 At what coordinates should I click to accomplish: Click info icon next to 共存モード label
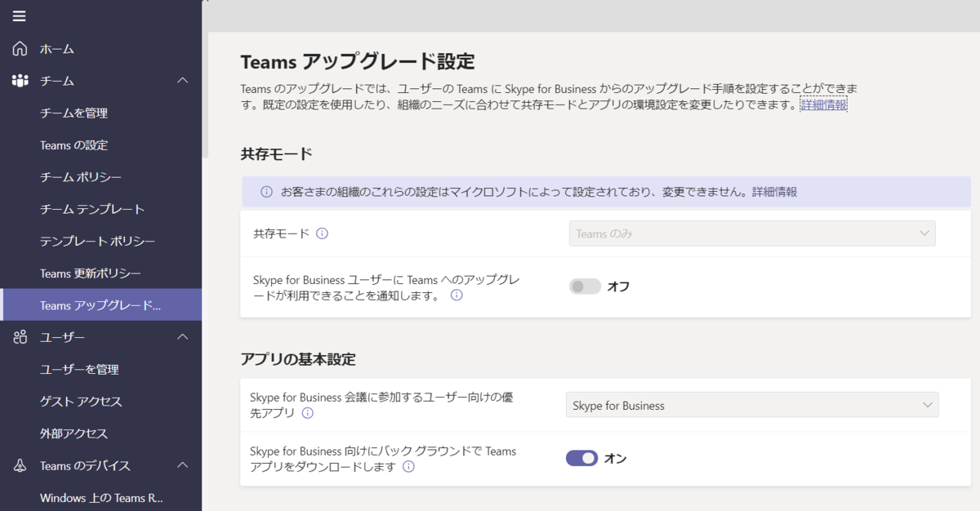(x=322, y=233)
